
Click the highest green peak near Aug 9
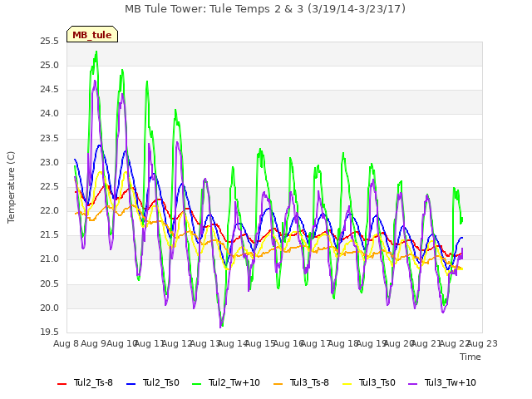pyautogui.click(x=96, y=52)
